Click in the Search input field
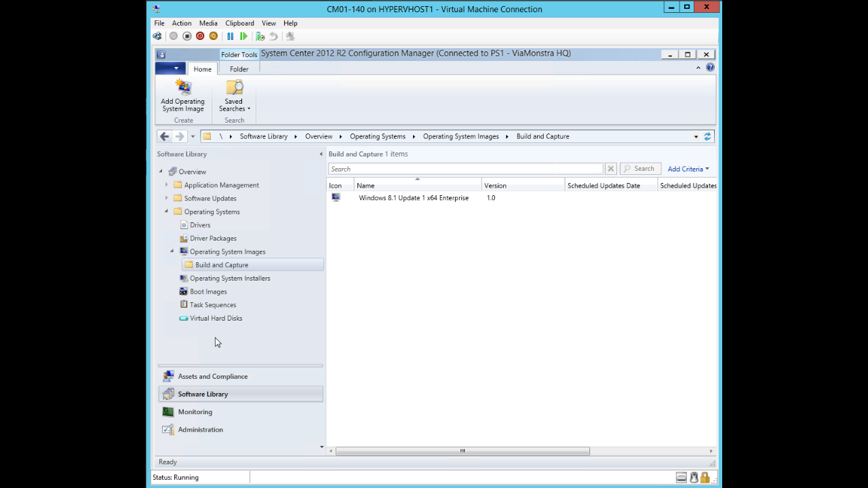868x488 pixels. pos(465,169)
